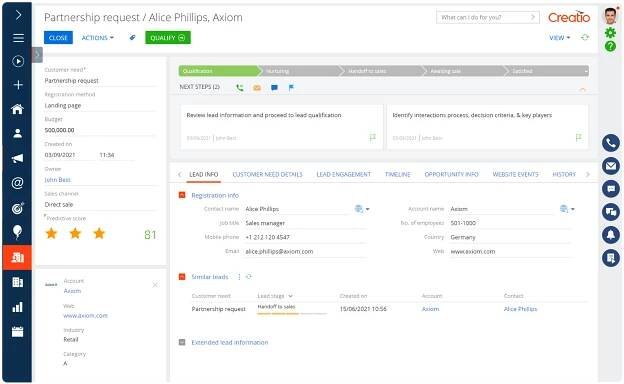Open the Contact name enrichment dropdown icon
The image size is (624, 384).
(x=362, y=209)
